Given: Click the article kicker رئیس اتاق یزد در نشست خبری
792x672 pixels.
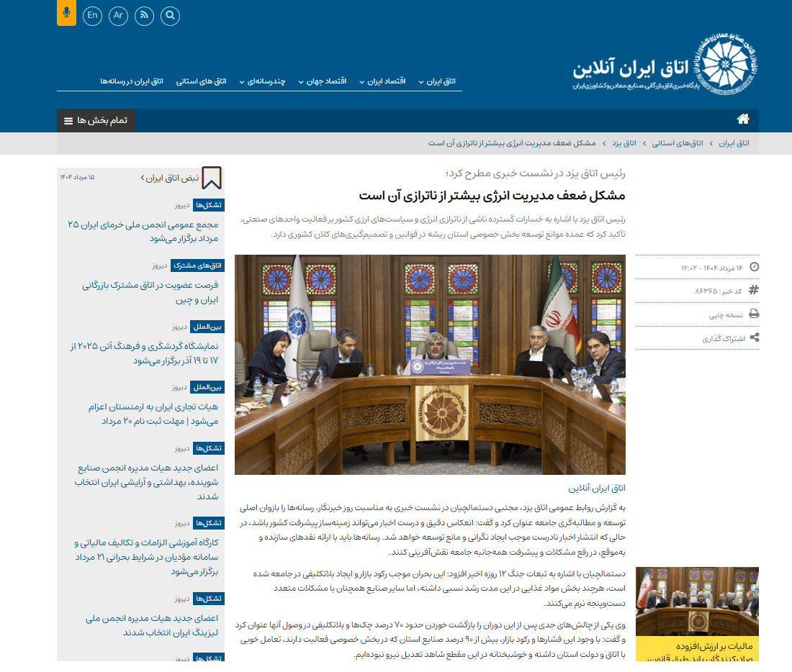Looking at the screenshot, I should click(536, 173).
